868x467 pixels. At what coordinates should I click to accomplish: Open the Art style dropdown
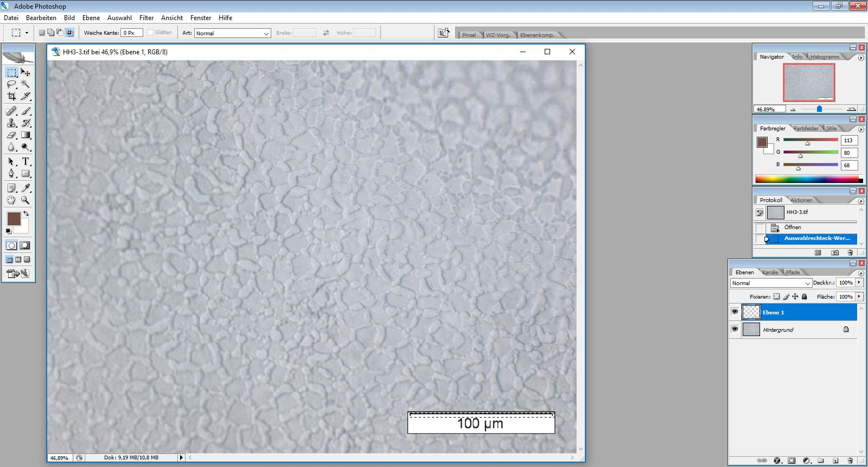[x=233, y=33]
